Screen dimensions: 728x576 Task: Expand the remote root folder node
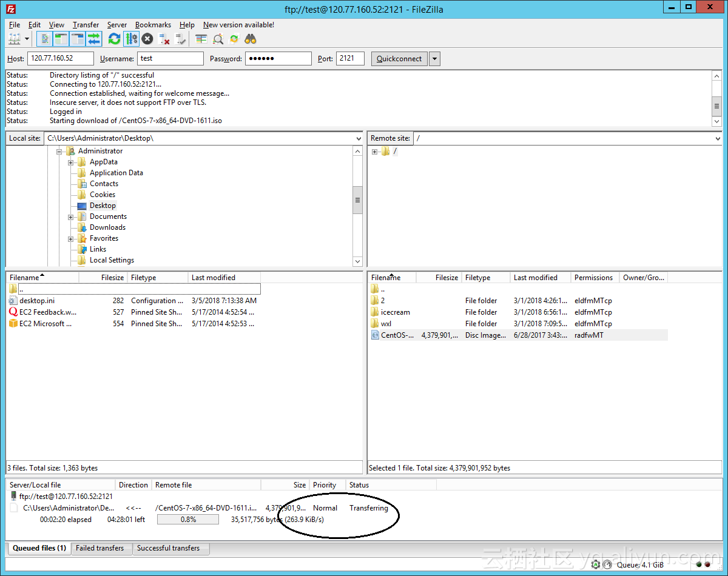tap(375, 152)
